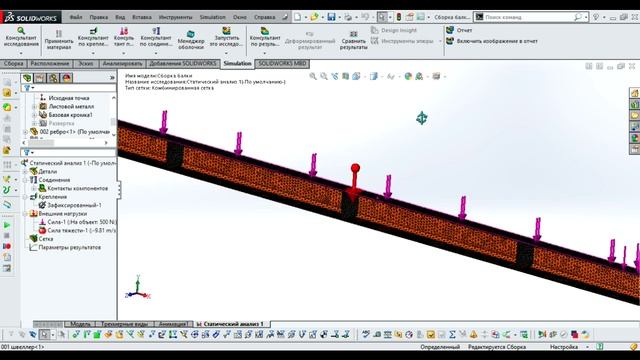This screenshot has width=640, height=360.
Task: Open the PropertyManager tab icon
Action: click(x=40, y=78)
